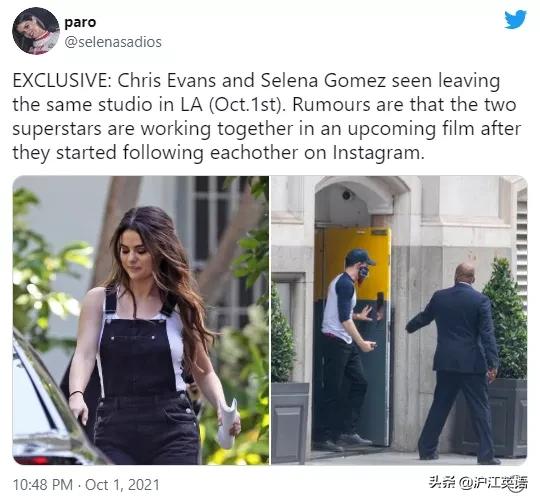Click the 10:48 PM timestamp
Image resolution: width=540 pixels, height=501 pixels.
coord(43,485)
